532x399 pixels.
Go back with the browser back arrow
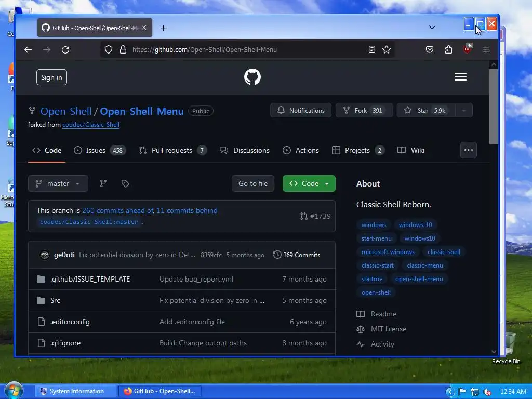[28, 50]
